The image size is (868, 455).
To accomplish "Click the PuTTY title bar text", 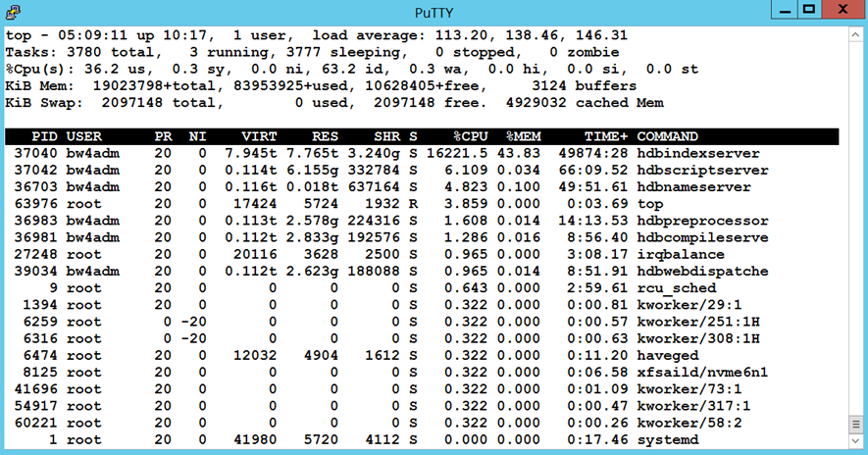I will point(434,12).
